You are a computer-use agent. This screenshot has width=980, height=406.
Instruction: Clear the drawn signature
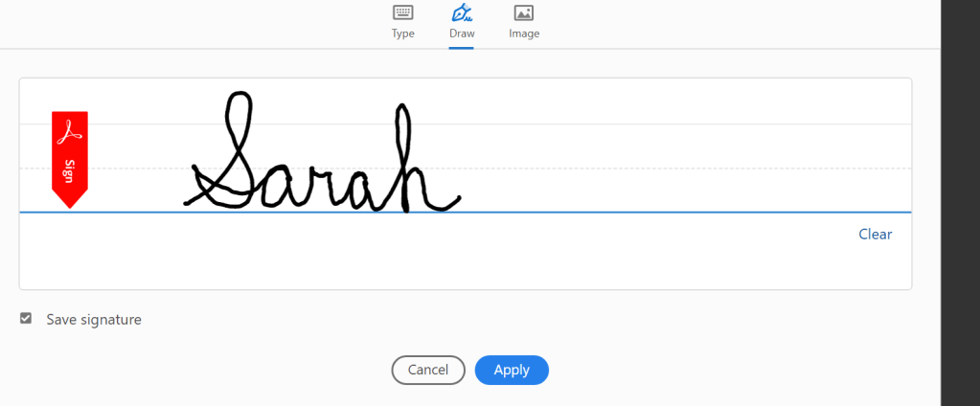[875, 235]
